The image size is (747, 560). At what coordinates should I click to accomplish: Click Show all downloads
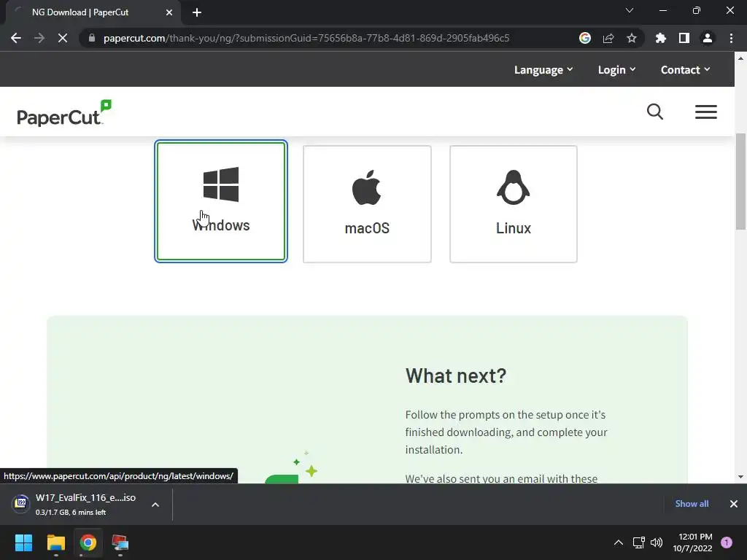tap(692, 504)
